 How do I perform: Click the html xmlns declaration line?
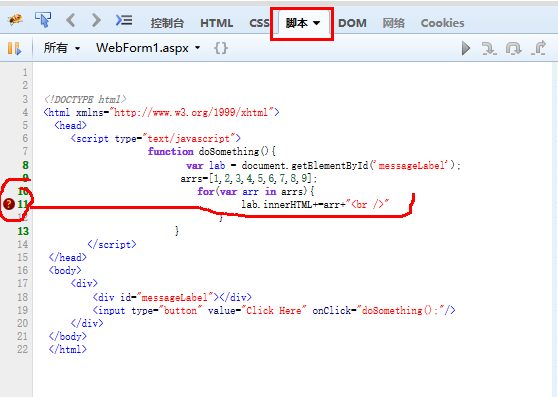coord(161,112)
